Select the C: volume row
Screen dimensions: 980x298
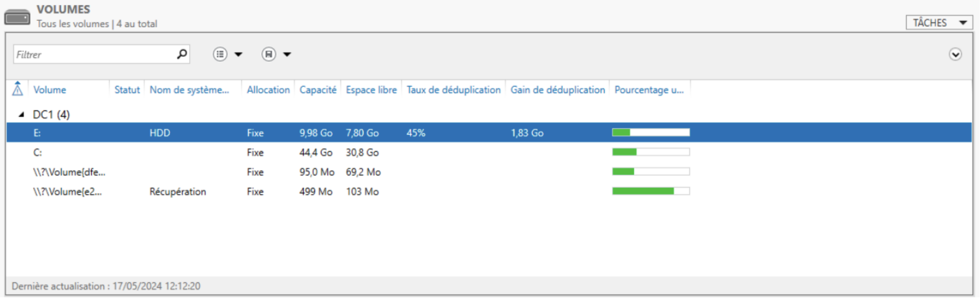click(x=489, y=153)
